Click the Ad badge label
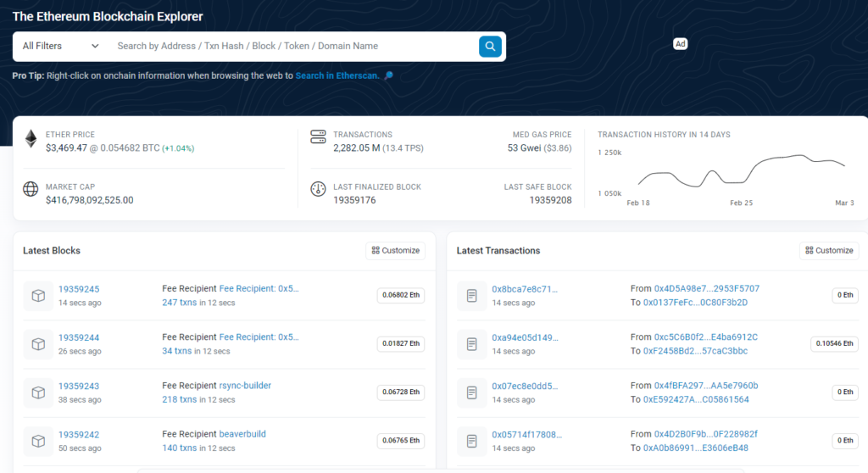 pyautogui.click(x=681, y=44)
